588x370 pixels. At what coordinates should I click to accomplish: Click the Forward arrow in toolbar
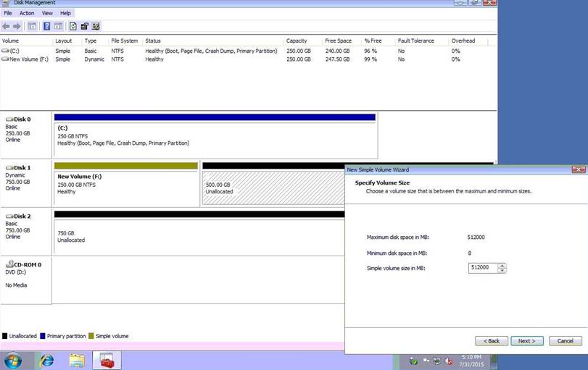click(17, 26)
